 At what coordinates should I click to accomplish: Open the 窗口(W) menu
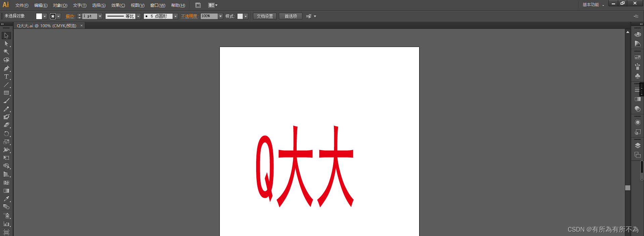click(158, 5)
